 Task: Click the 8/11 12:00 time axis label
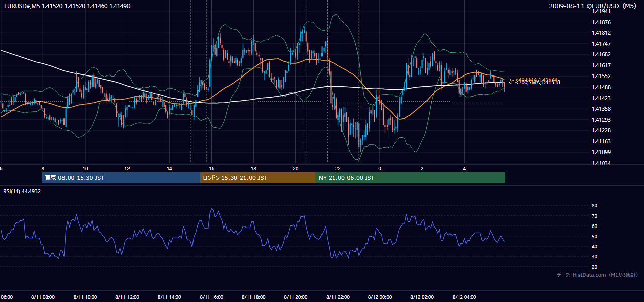pos(127,297)
